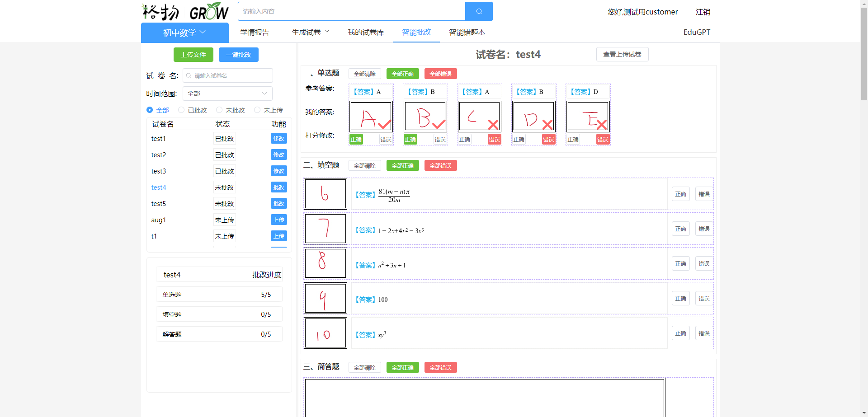Image resolution: width=868 pixels, height=417 pixels.
Task: Click 修改 button for test1
Action: (x=279, y=139)
